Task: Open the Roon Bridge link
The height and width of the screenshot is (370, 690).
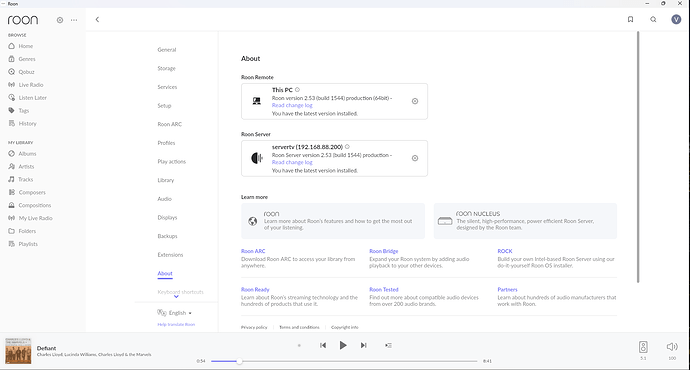Action: pyautogui.click(x=384, y=251)
